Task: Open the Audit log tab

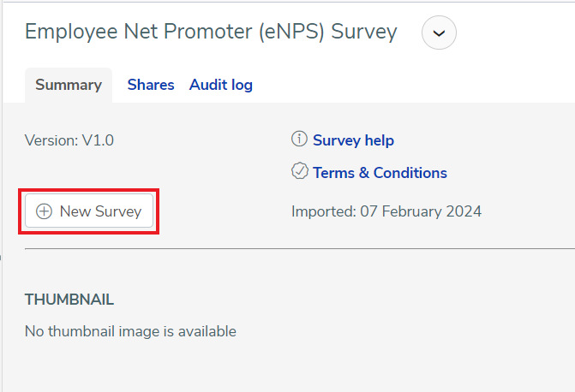Action: pyautogui.click(x=221, y=85)
